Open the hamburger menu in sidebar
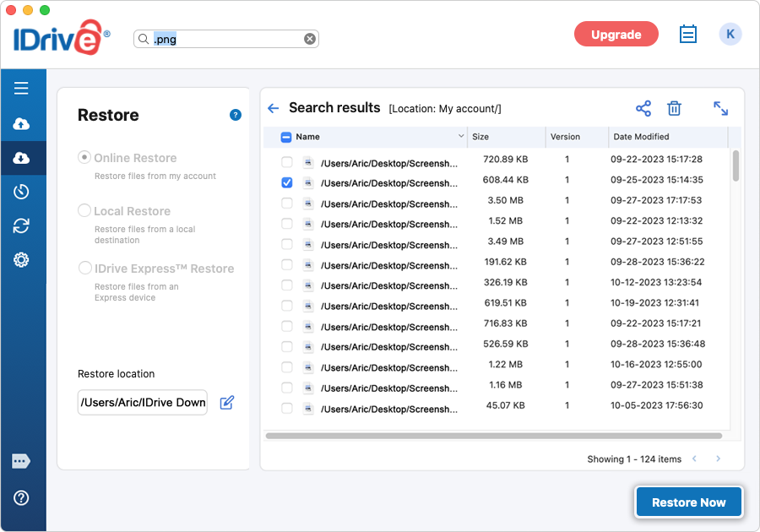 pyautogui.click(x=21, y=88)
